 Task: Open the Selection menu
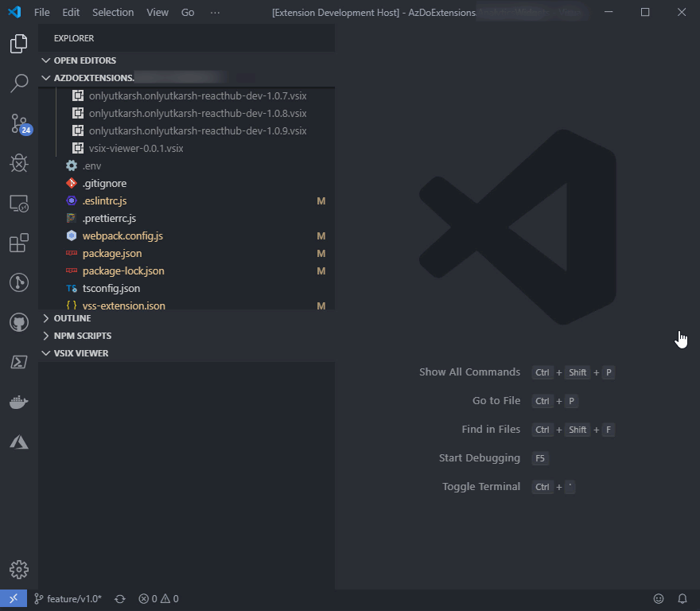pyautogui.click(x=113, y=13)
